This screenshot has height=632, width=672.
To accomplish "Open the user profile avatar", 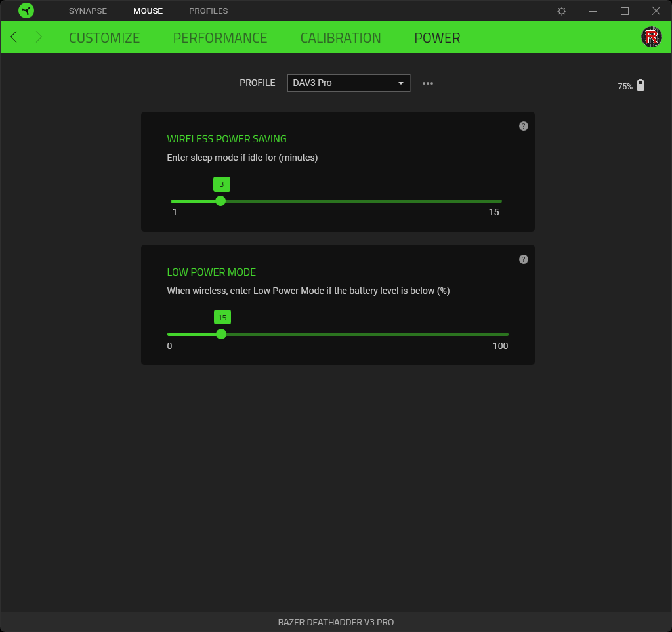I will [651, 37].
